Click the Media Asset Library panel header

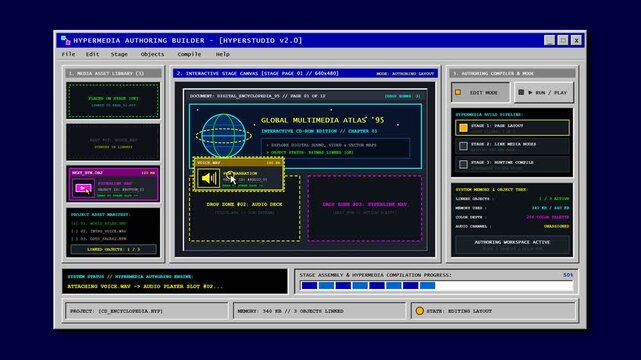[x=113, y=74]
